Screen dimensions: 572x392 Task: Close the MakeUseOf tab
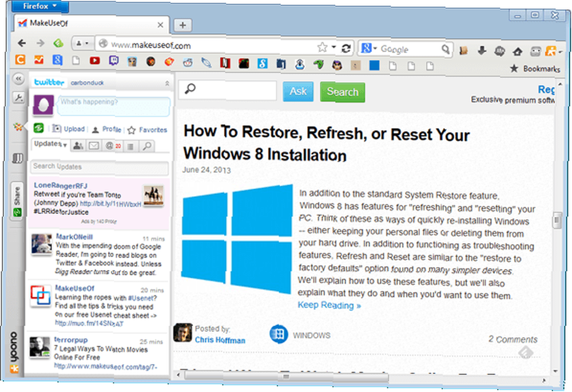coord(160,25)
